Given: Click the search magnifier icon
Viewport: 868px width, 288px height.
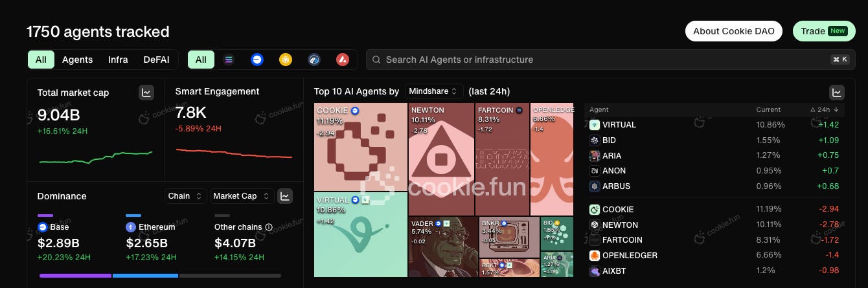Looking at the screenshot, I should (377, 60).
